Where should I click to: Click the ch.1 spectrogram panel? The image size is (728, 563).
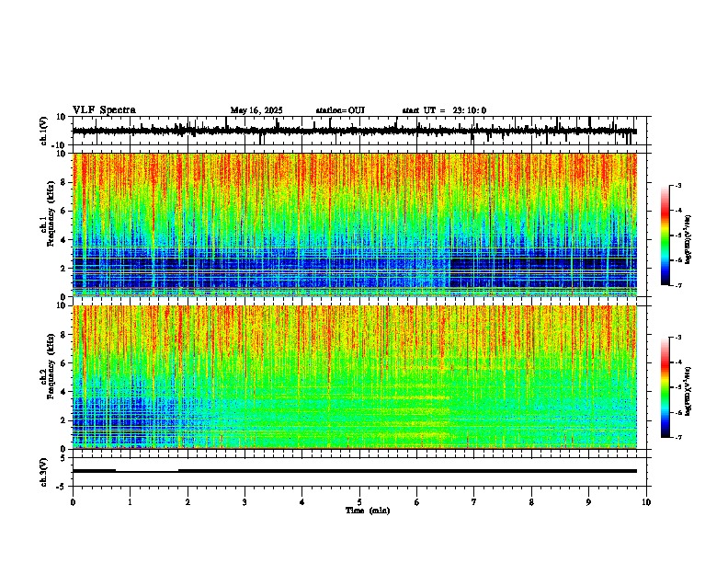[355, 224]
